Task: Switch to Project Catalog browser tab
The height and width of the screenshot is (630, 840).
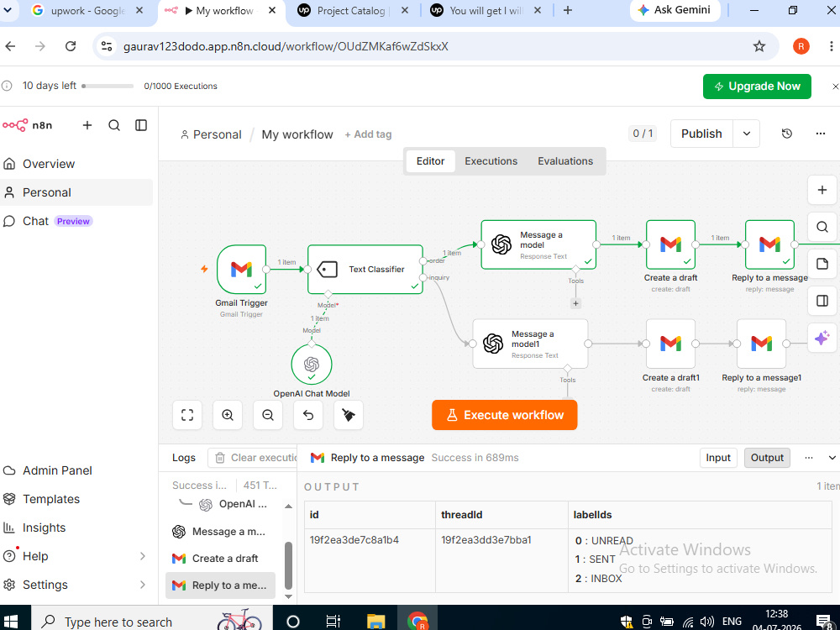Action: [353, 11]
